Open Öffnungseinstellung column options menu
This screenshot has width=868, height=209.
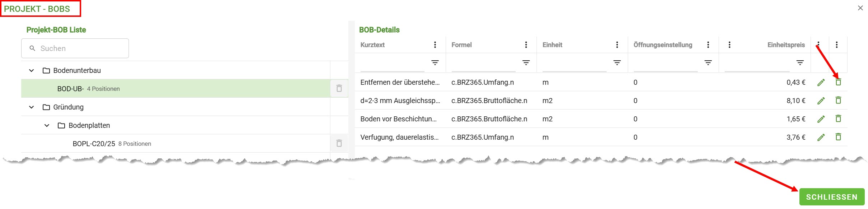tap(708, 45)
